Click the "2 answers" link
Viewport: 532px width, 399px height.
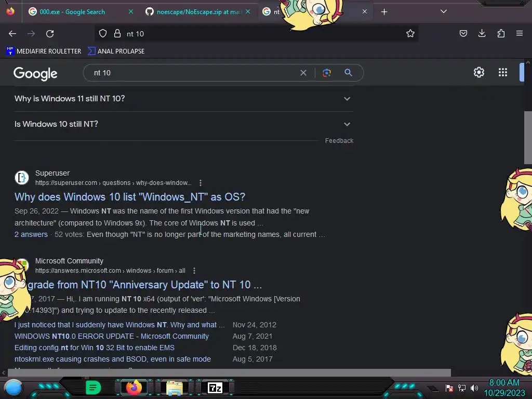pos(31,234)
